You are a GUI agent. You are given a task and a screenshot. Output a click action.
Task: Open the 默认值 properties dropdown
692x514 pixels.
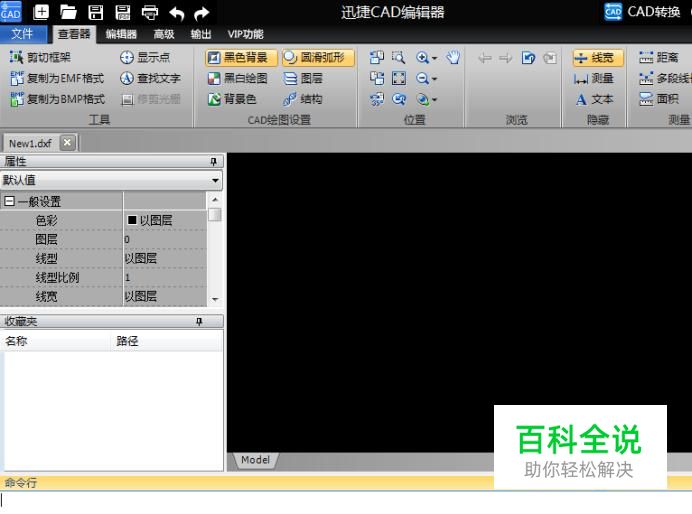click(216, 181)
